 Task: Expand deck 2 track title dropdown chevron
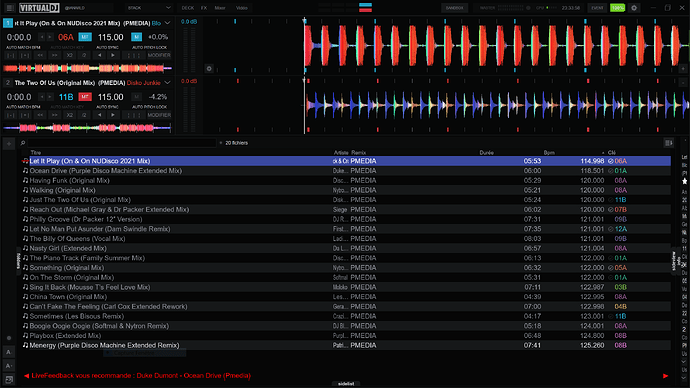point(167,83)
